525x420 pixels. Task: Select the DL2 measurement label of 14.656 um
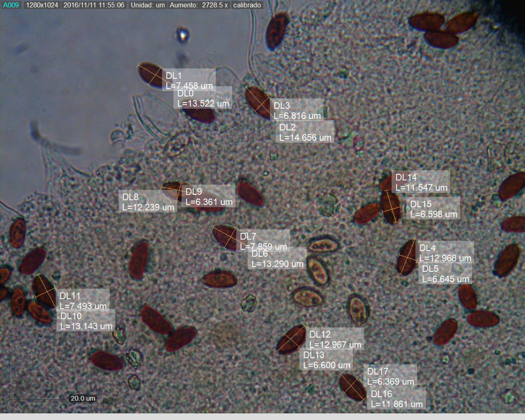(x=305, y=133)
